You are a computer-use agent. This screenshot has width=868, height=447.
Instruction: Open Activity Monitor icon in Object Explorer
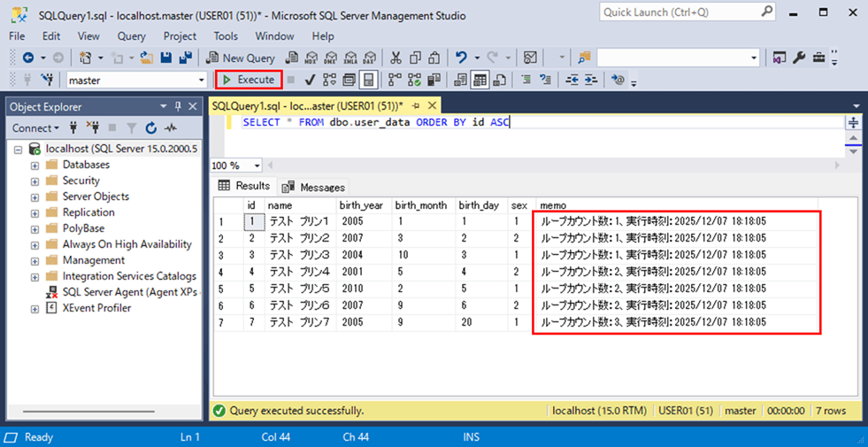coord(168,128)
